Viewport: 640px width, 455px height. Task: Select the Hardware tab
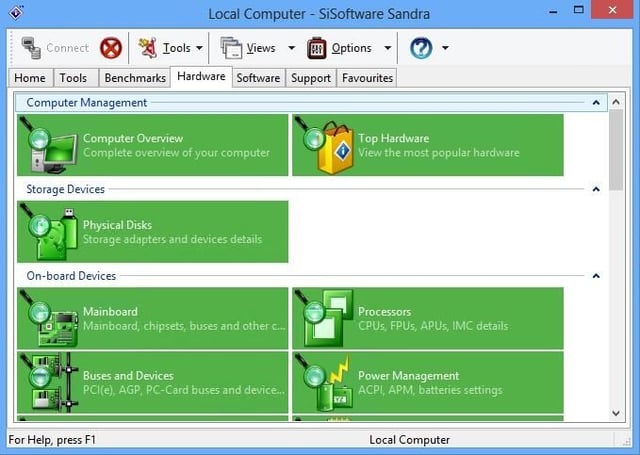pyautogui.click(x=201, y=76)
